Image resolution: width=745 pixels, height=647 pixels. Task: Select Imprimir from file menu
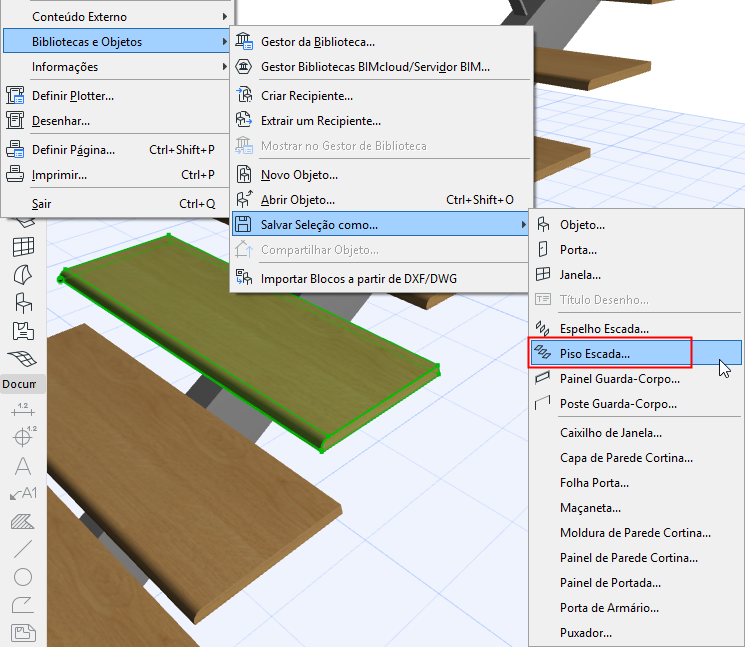click(116, 175)
